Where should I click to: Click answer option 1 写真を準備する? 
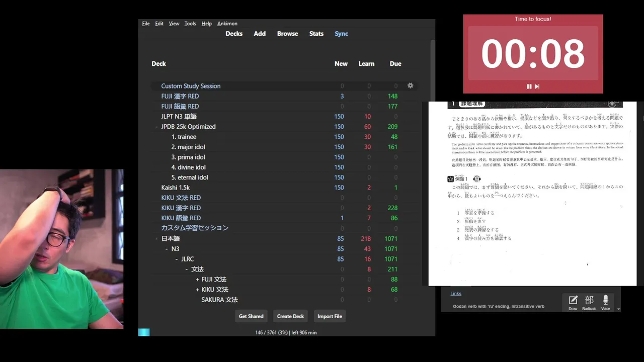pos(475,212)
